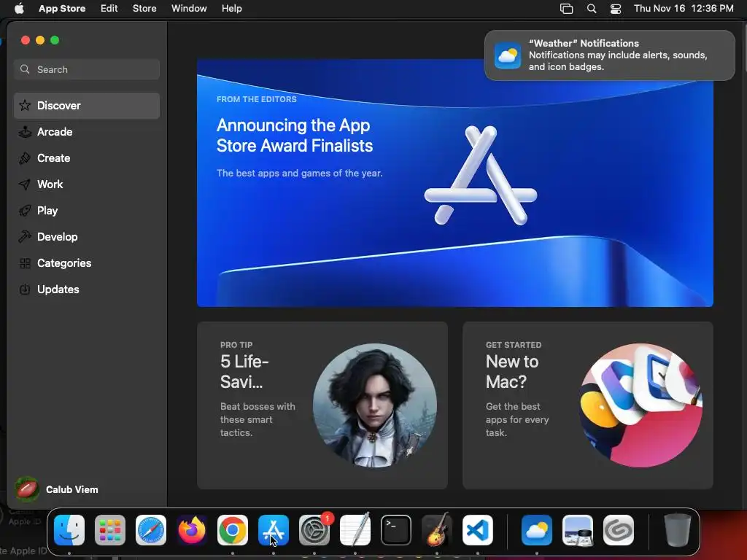Open the New to Mac card
747x560 pixels.
point(588,405)
